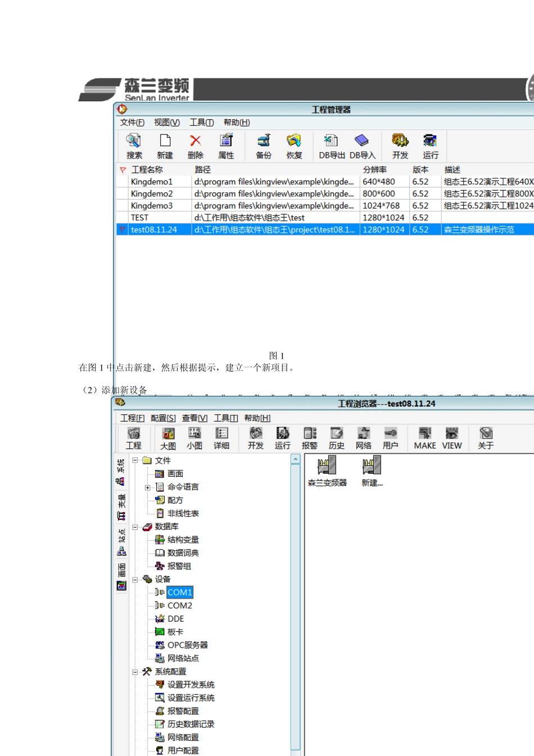
Task: Click the tree panel scroll-up arrow
Action: 296,459
